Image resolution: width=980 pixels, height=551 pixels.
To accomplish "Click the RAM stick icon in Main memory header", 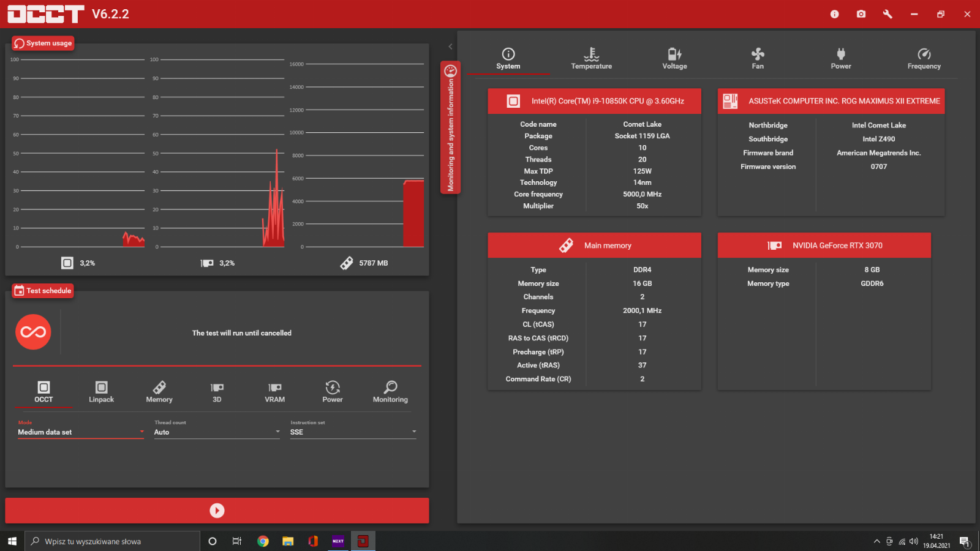I will tap(567, 246).
